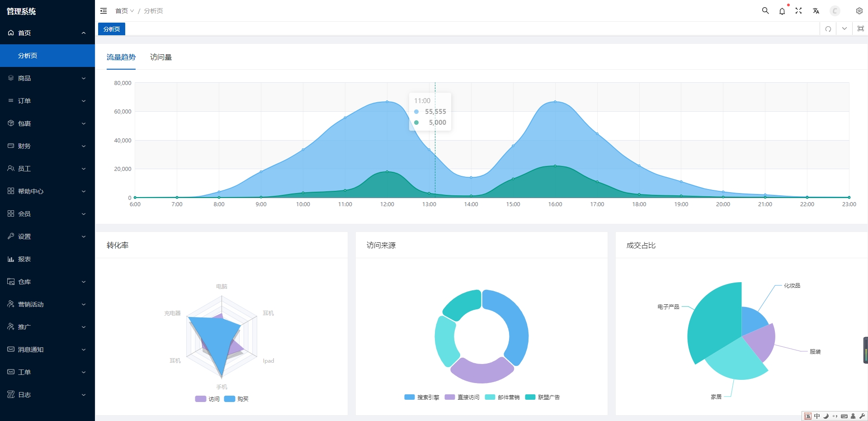Open the 报表 menu item
This screenshot has height=421, width=868.
[x=47, y=259]
